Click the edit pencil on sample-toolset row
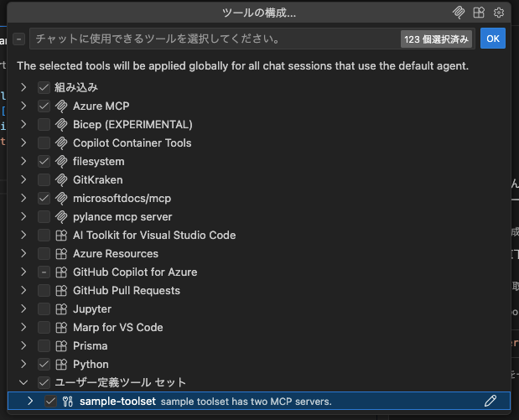Screen dimensions: 519x420 pos(490,401)
